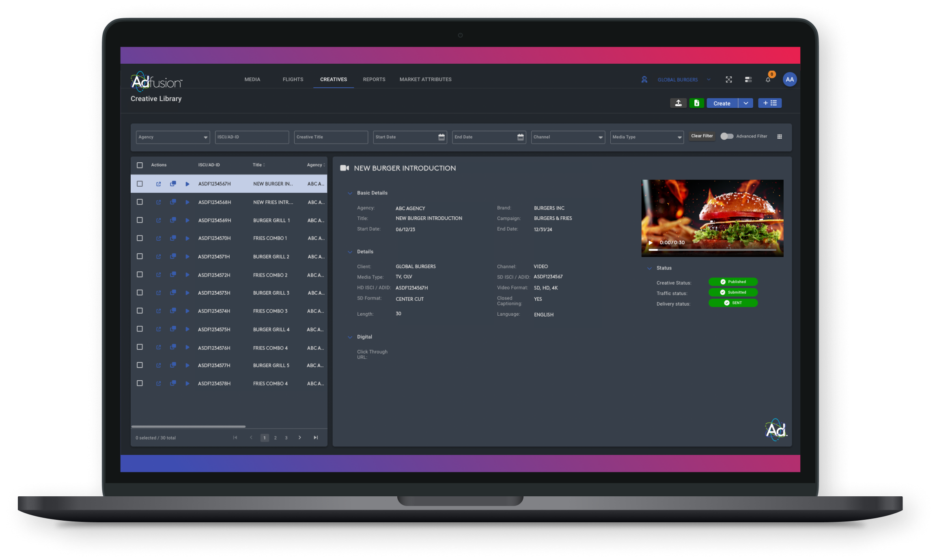Play the FRIES COMBO 1 creative preview
The image size is (937, 560).
coord(187,238)
